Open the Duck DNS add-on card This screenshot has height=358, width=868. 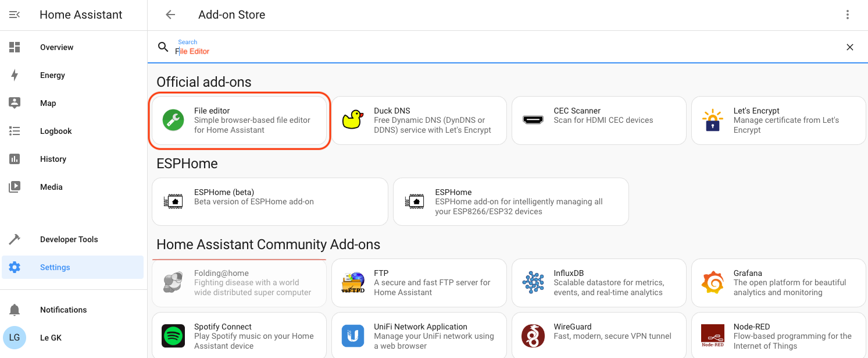(x=419, y=120)
